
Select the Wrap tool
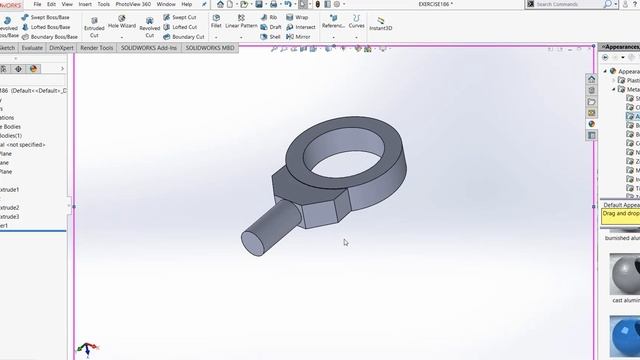coord(297,17)
